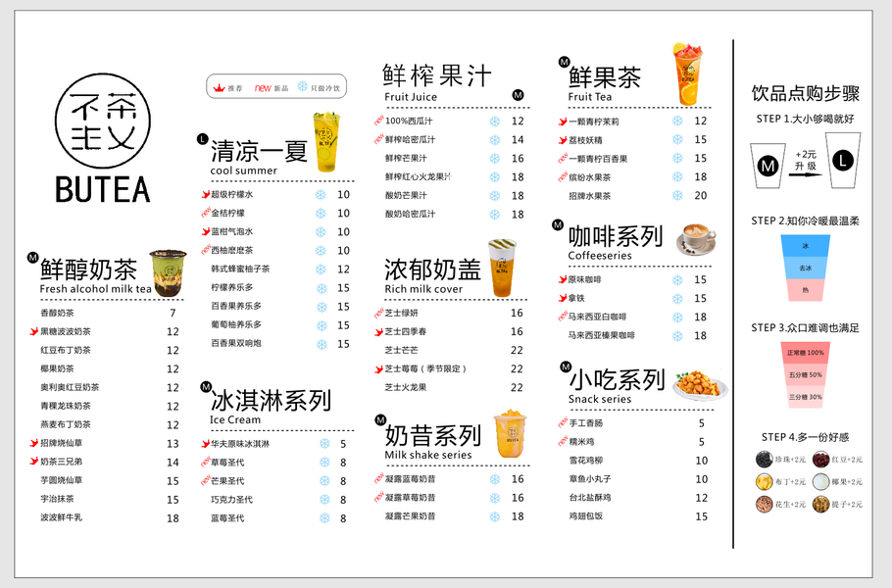Screen dimensions: 892x588
Task: Pick the pink 热 temperature block
Action: tap(805, 290)
